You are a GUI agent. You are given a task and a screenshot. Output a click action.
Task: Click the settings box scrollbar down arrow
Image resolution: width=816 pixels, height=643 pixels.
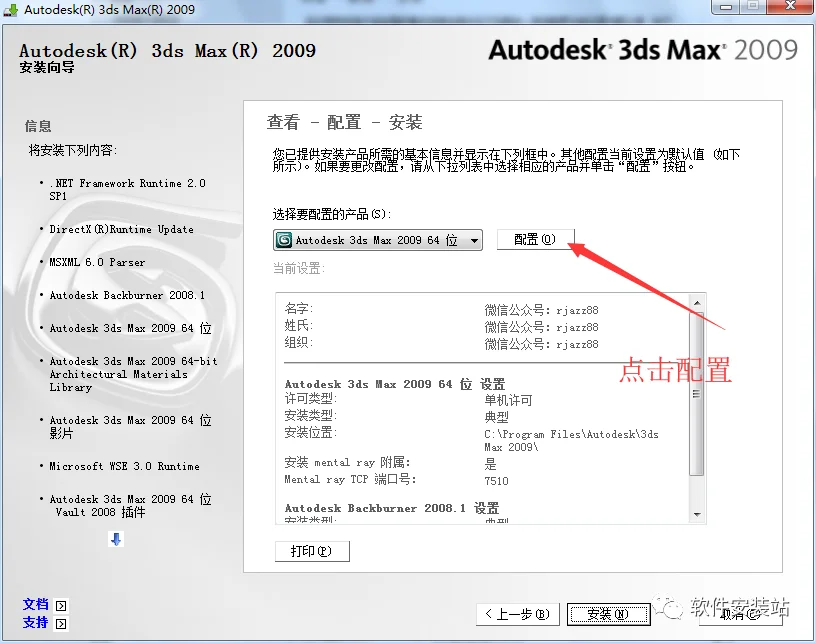(697, 515)
